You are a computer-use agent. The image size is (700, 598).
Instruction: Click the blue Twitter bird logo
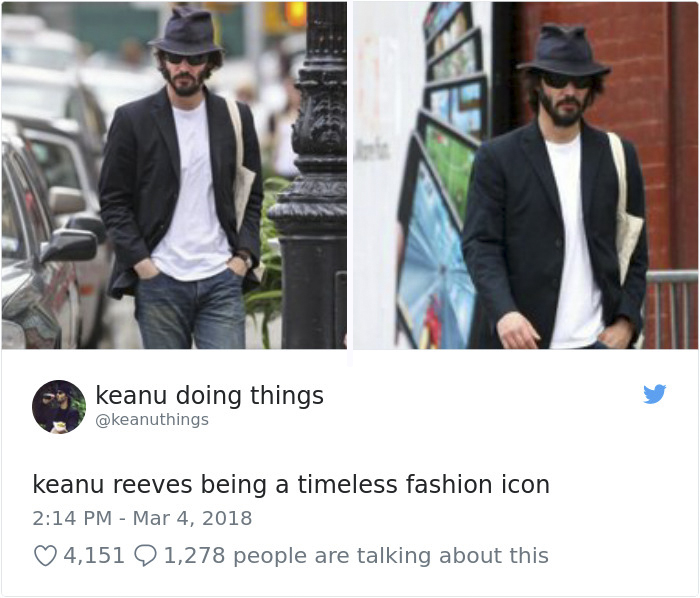pos(654,394)
